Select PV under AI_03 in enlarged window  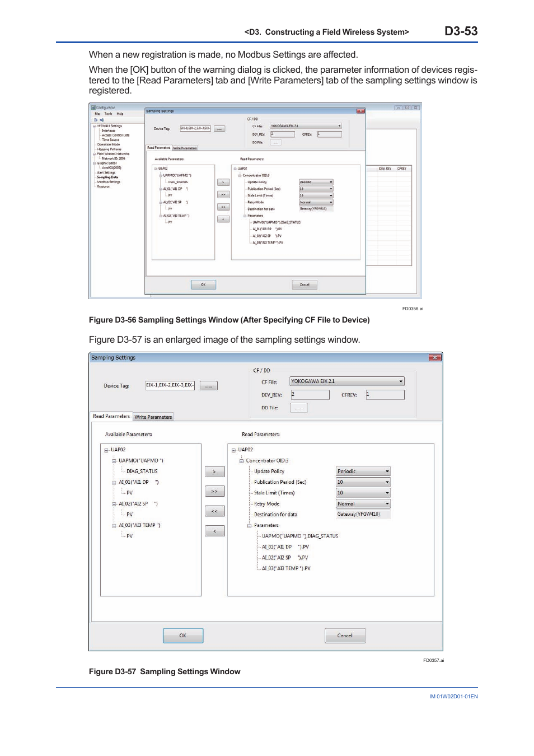[x=129, y=536]
